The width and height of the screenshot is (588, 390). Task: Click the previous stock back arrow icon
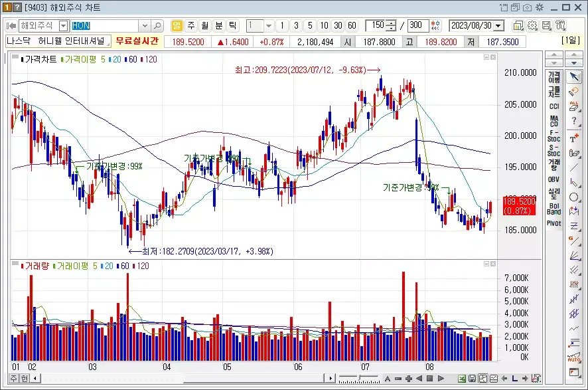pyautogui.click(x=12, y=26)
